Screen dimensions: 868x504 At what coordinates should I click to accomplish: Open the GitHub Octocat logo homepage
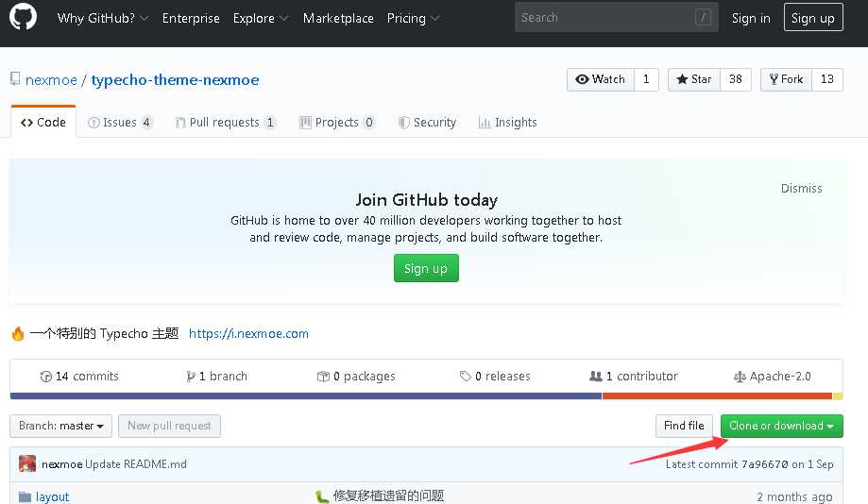coord(24,17)
